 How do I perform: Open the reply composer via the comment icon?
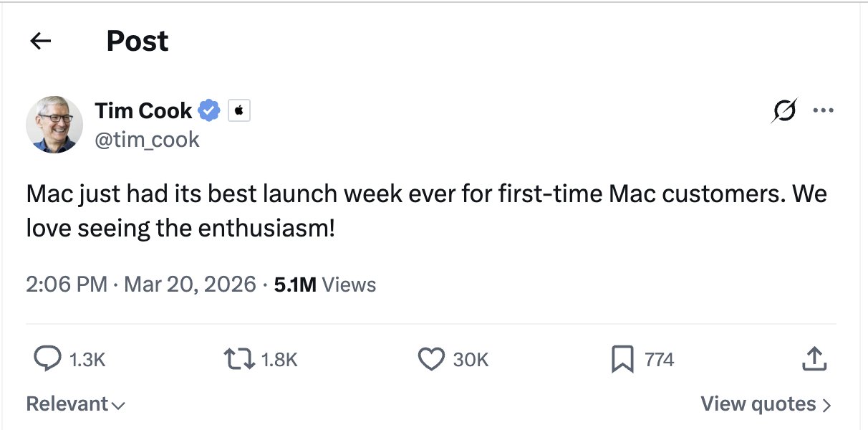coord(49,359)
